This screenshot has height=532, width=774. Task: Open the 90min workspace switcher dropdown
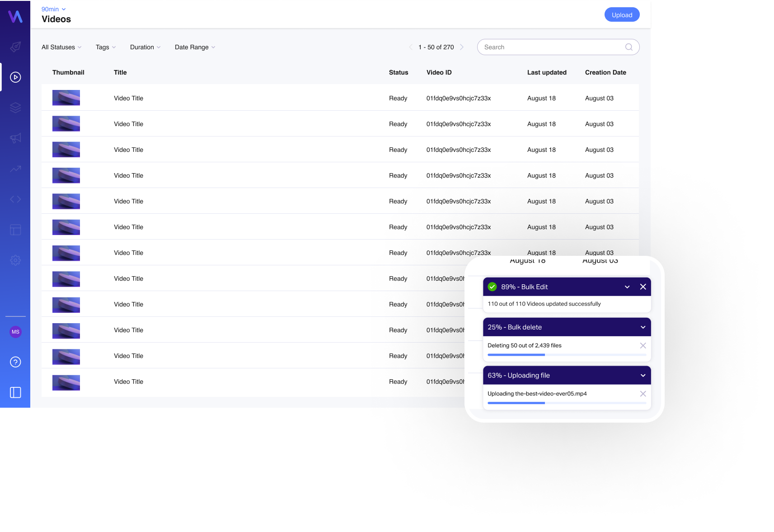click(54, 9)
